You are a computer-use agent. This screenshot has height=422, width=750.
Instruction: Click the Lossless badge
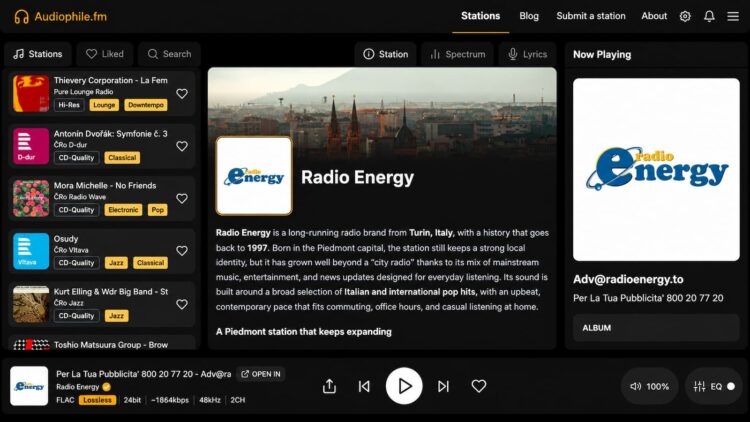click(97, 400)
